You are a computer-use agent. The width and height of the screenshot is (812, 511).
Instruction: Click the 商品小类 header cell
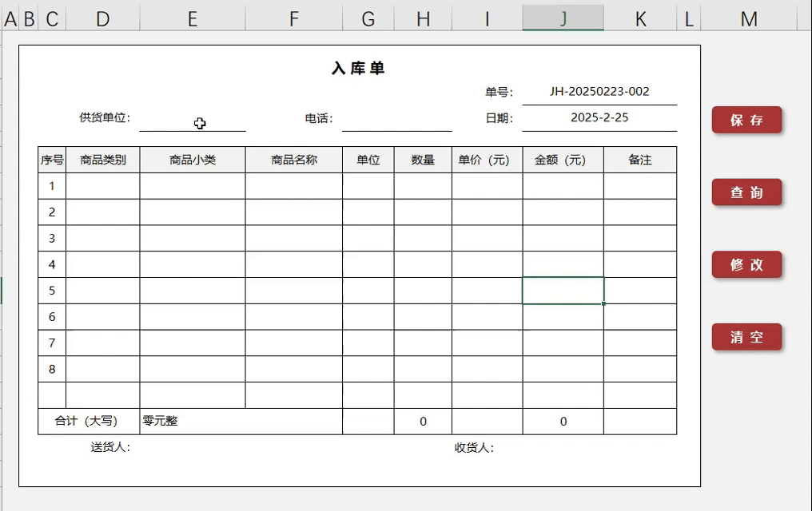point(192,160)
